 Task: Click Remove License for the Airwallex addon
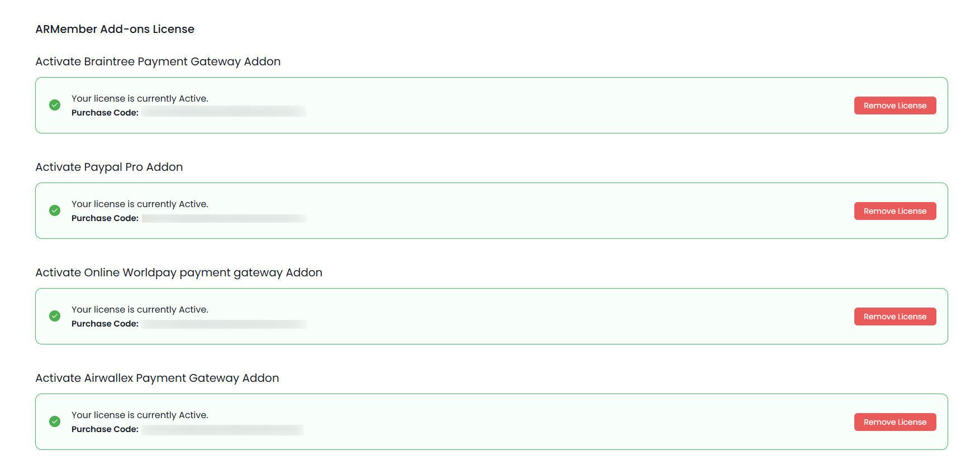[x=895, y=421]
